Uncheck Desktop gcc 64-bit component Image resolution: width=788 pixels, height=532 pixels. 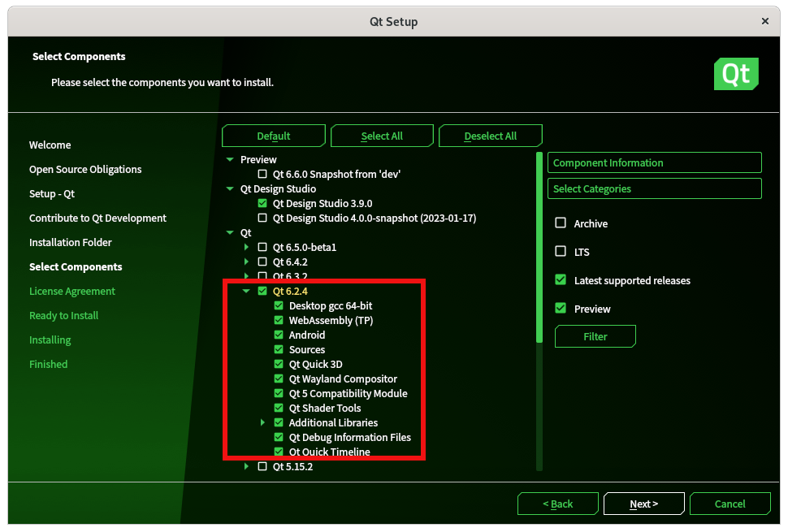(x=279, y=305)
